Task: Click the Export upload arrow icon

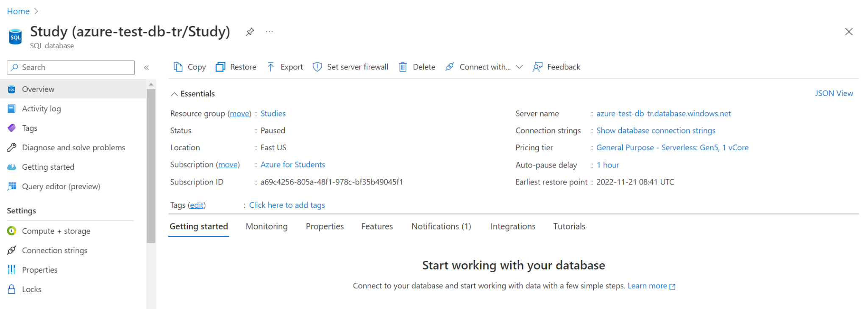Action: (271, 67)
